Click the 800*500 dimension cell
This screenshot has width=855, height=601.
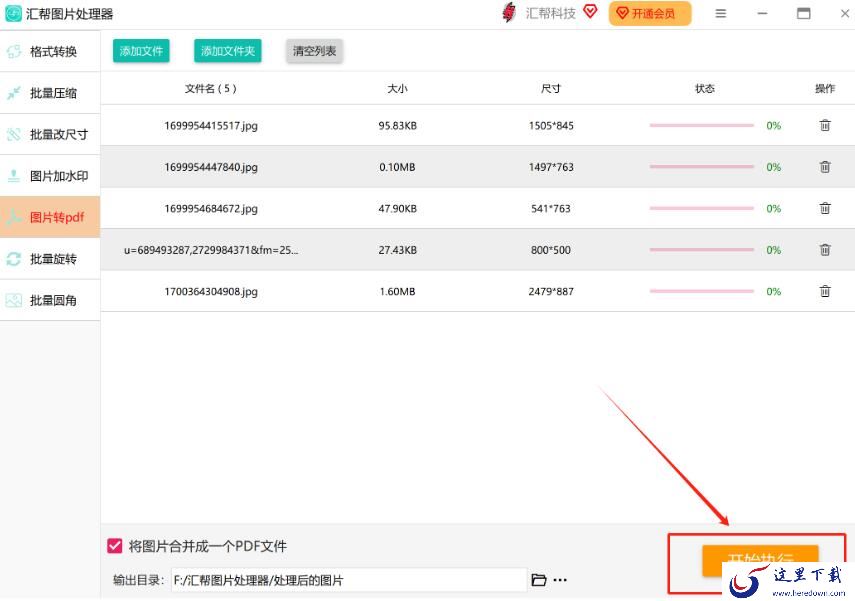click(x=551, y=250)
